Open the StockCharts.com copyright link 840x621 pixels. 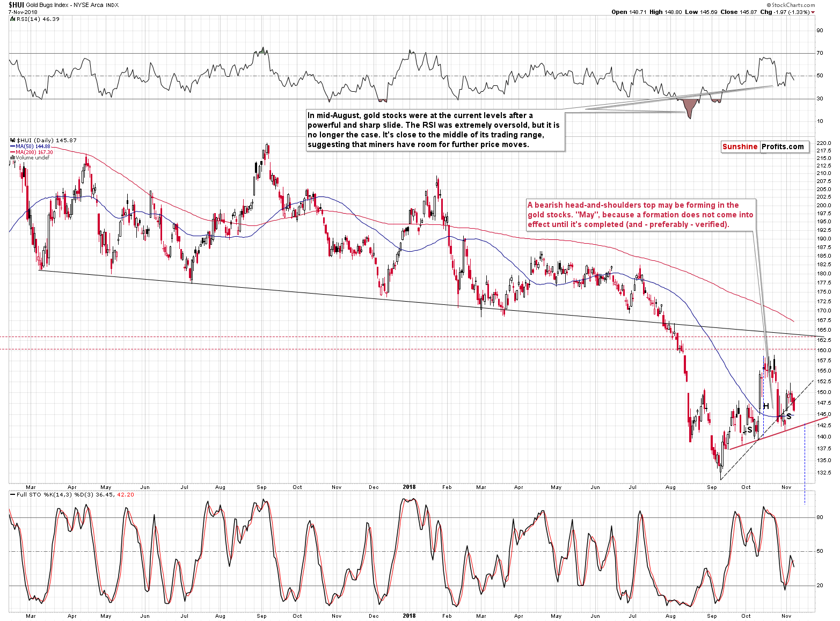click(x=791, y=5)
